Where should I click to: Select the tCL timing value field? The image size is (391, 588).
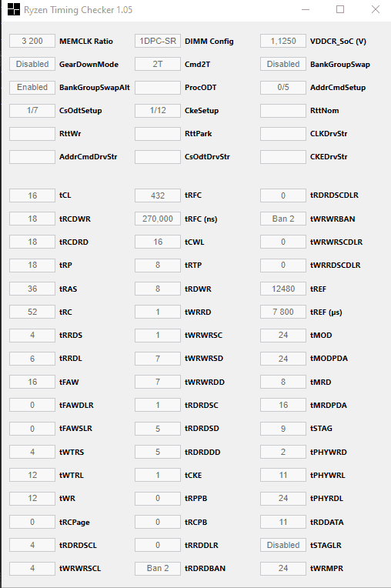pos(32,195)
